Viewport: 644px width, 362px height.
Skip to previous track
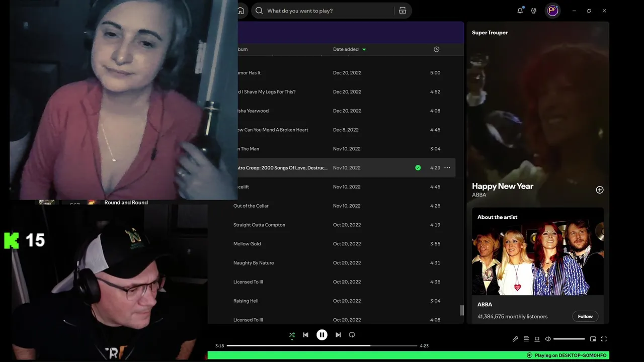tap(305, 335)
